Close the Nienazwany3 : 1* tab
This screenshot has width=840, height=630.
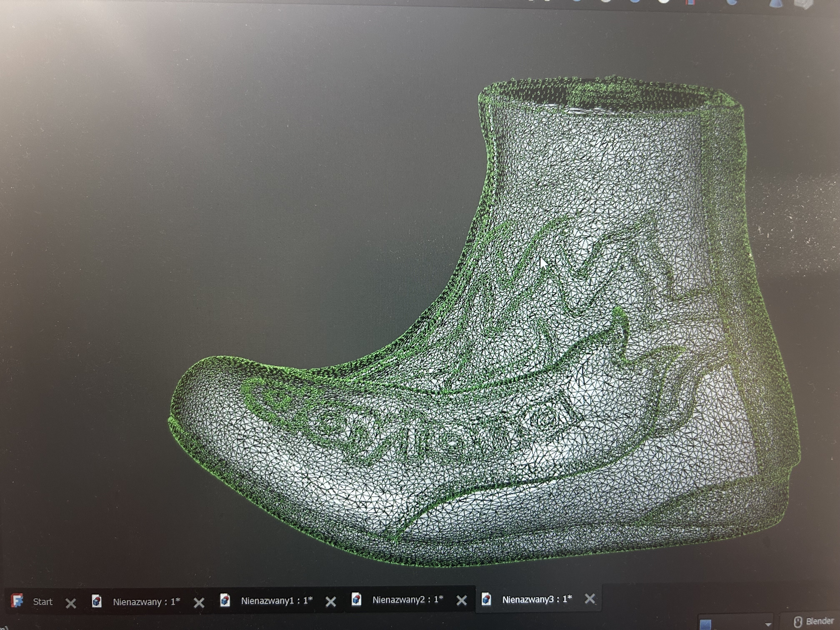coord(590,599)
